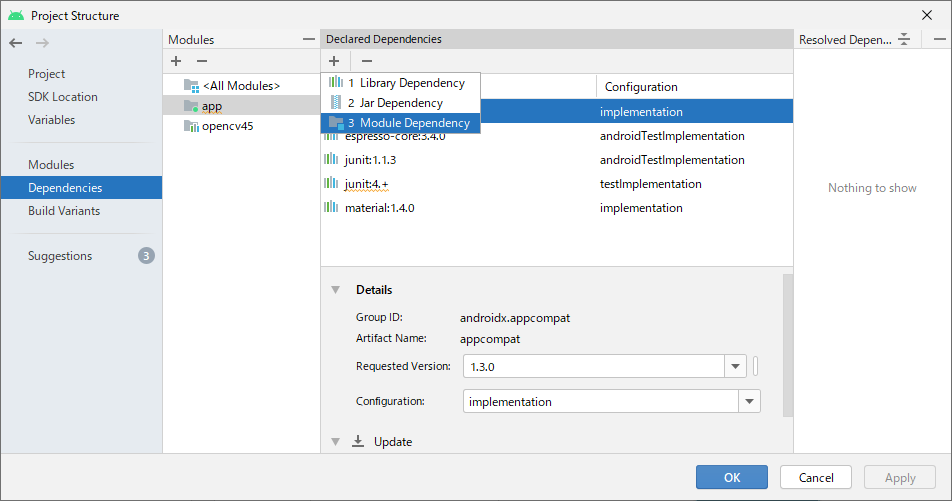Open the Configuration dropdown arrow
Image resolution: width=952 pixels, height=501 pixels.
tap(749, 401)
